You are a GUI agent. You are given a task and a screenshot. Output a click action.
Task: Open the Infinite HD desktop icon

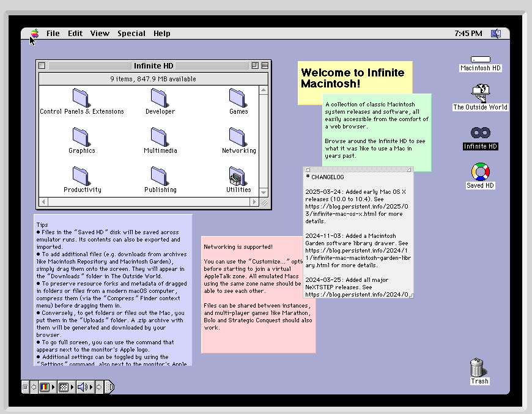pyautogui.click(x=480, y=134)
